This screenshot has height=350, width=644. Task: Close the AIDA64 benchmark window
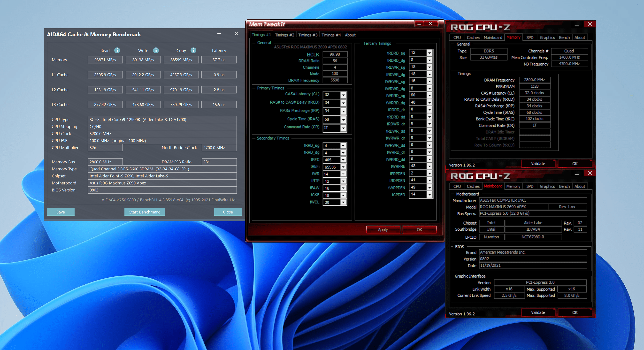[236, 33]
